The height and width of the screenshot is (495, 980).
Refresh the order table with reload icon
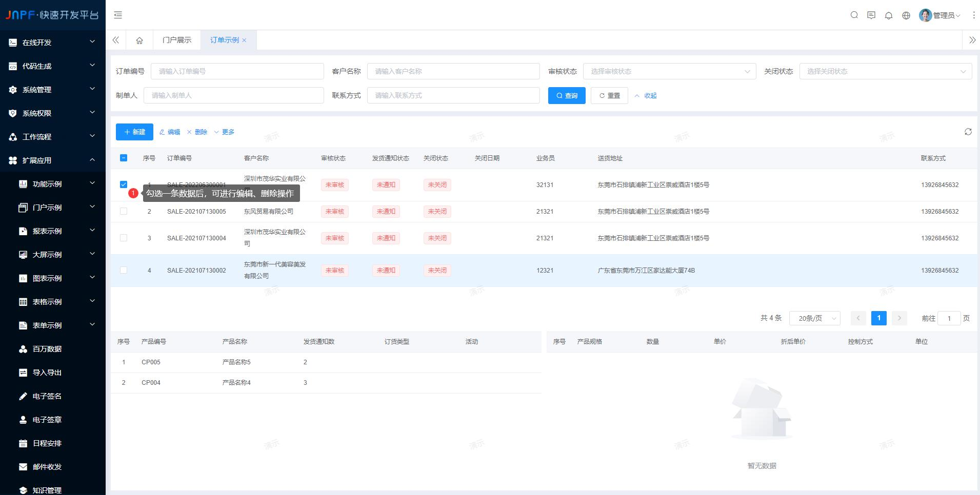tap(968, 132)
